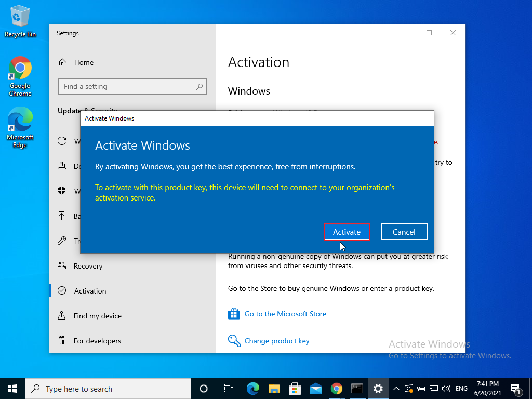This screenshot has width=532, height=399.
Task: Go to the Microsoft Store link
Action: coord(285,314)
